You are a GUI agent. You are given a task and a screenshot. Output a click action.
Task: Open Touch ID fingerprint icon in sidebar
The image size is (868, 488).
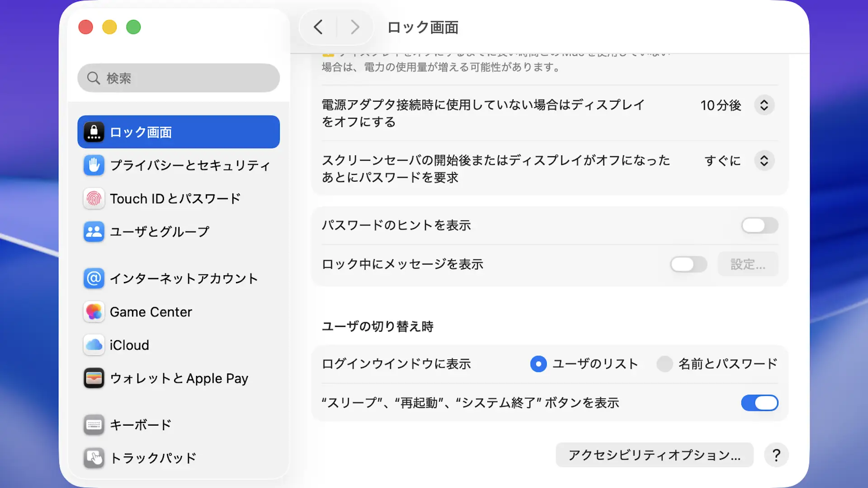[x=94, y=198]
